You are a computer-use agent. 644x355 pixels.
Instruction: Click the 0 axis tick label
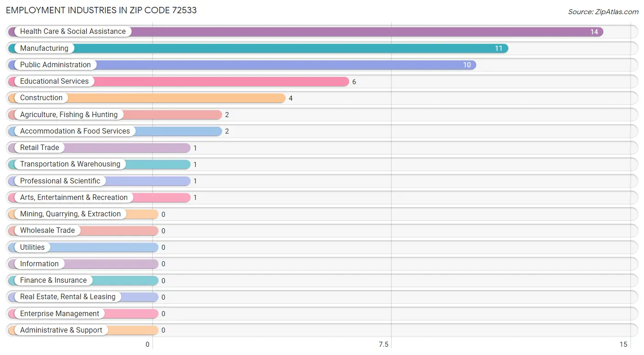(x=147, y=344)
